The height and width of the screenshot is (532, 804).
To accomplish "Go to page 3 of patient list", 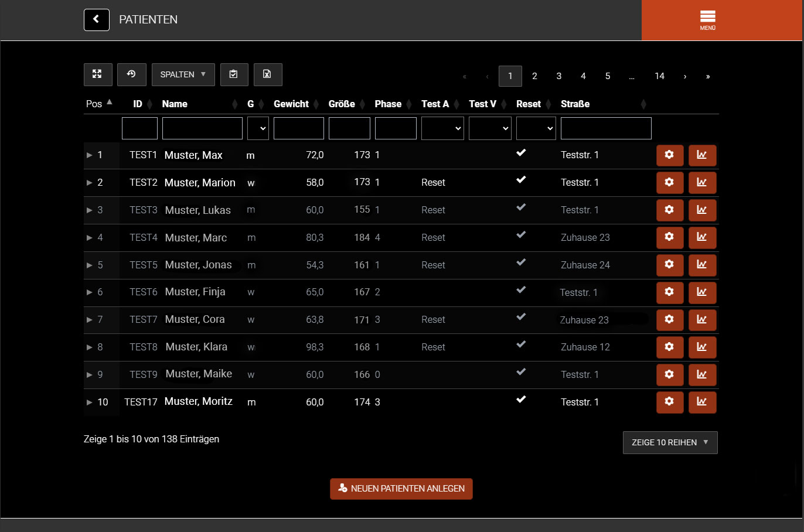I will click(x=558, y=76).
